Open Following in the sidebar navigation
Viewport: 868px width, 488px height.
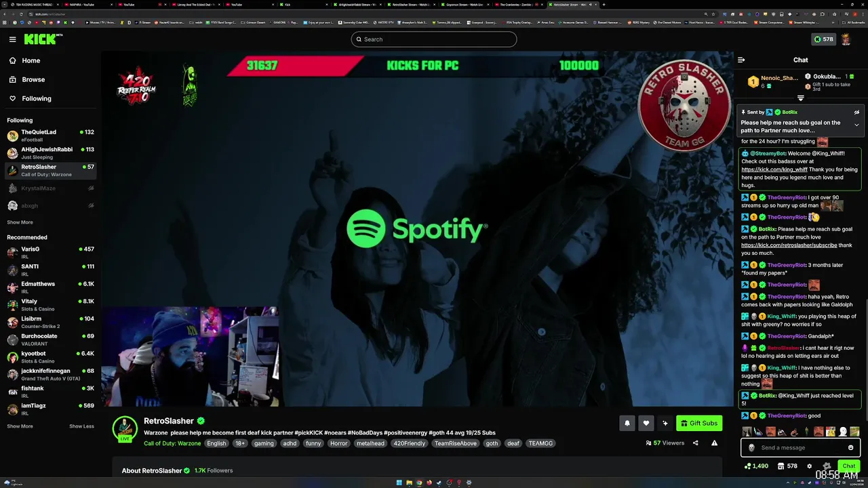pos(36,98)
